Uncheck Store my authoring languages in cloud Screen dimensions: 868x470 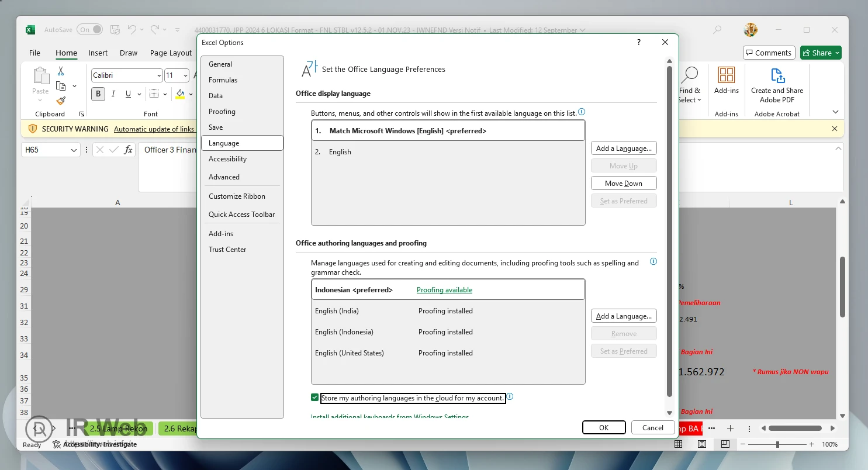[315, 398]
